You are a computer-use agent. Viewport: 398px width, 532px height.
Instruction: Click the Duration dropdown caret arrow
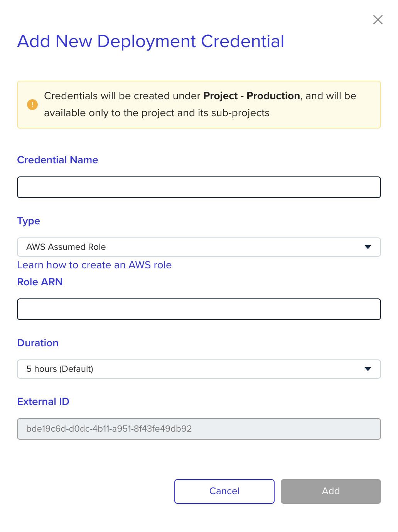click(x=368, y=369)
